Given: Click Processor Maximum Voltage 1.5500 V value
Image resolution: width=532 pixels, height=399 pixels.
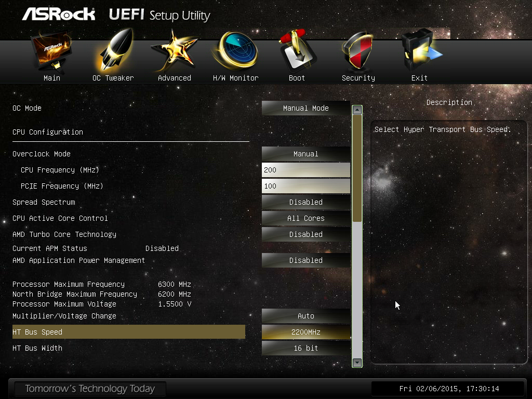Looking at the screenshot, I should tap(175, 304).
